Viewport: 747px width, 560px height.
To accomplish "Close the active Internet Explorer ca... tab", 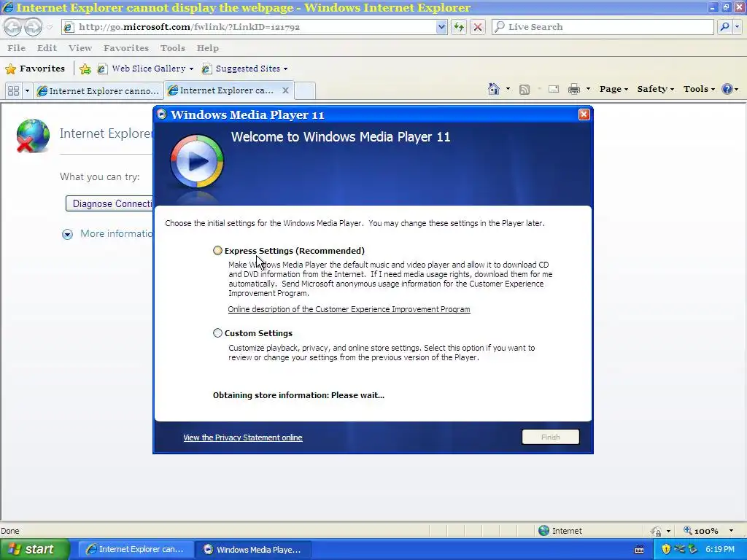I will click(285, 90).
